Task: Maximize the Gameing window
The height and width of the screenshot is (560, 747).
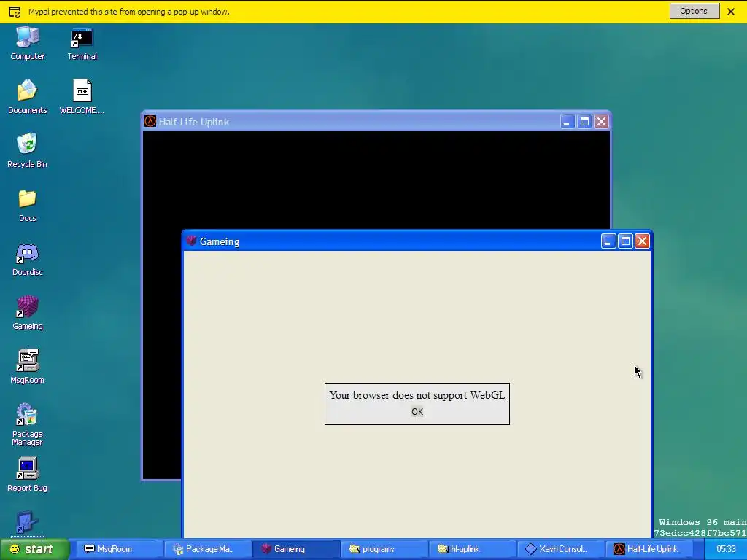Action: pyautogui.click(x=625, y=241)
